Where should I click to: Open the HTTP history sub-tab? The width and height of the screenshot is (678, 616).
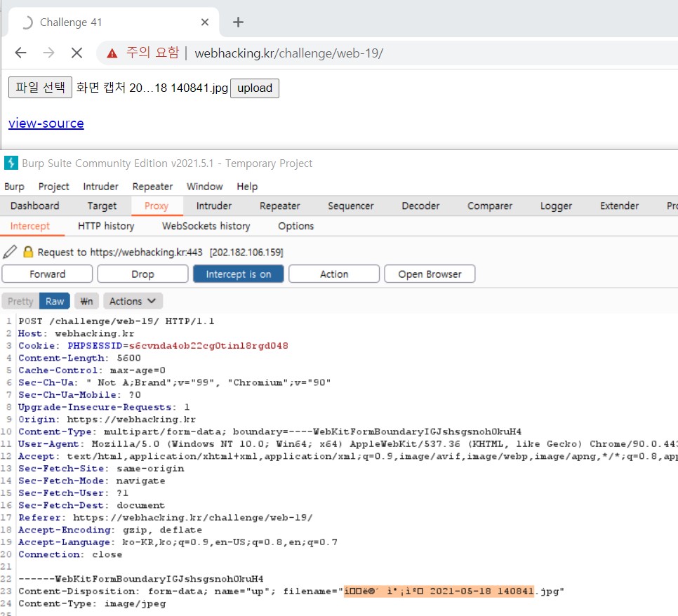click(x=106, y=226)
